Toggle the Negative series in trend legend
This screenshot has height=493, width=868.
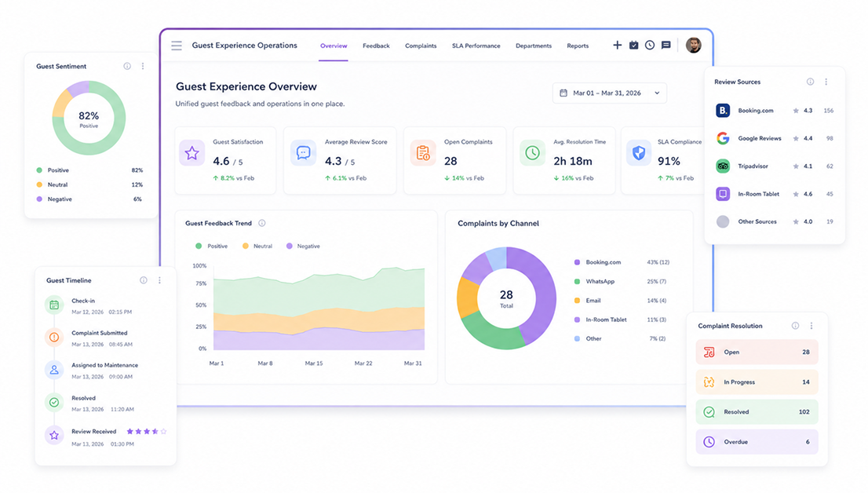coord(303,246)
